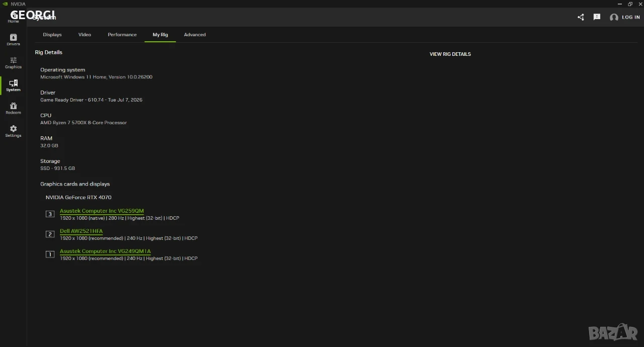Click display number 2 icon
644x347 pixels.
[50, 234]
